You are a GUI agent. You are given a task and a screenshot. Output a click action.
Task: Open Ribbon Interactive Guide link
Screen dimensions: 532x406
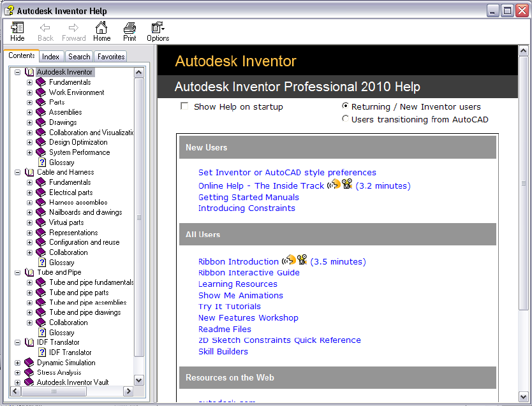pyautogui.click(x=249, y=273)
